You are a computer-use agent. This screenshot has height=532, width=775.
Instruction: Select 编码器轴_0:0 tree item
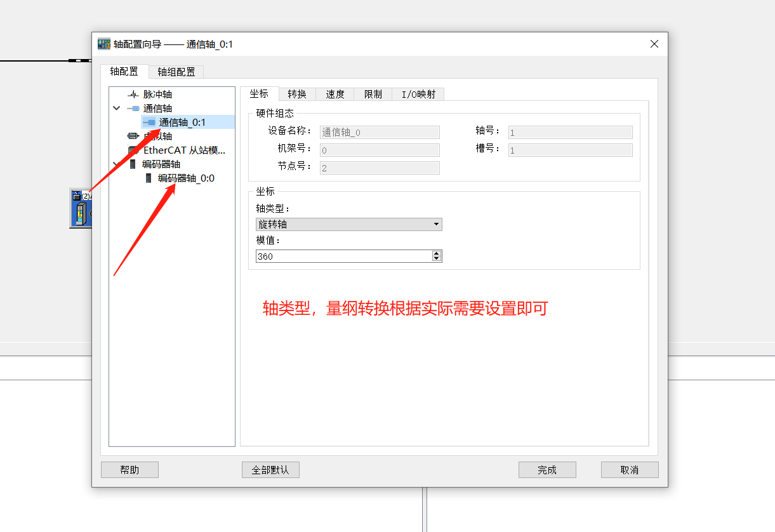(186, 178)
